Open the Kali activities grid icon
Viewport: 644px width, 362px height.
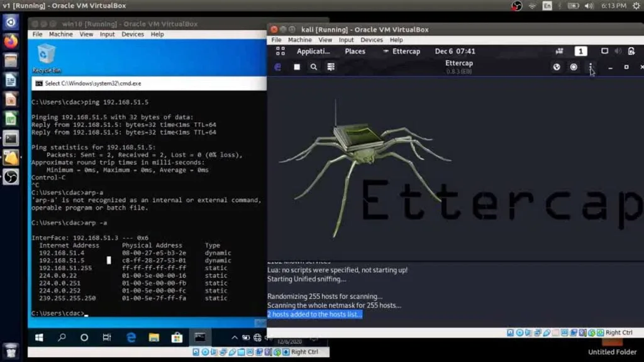click(280, 52)
